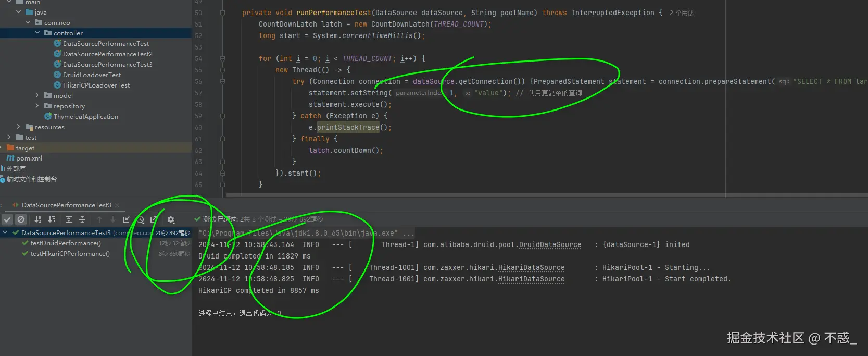Select 临时文件和控制台 scratches node
Viewport: 868px width, 356px height.
coord(31,179)
